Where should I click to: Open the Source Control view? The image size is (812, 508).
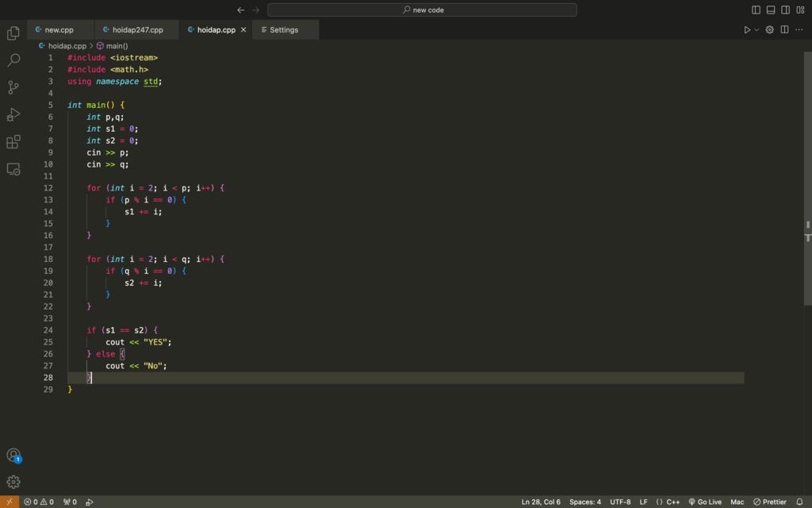click(x=13, y=87)
